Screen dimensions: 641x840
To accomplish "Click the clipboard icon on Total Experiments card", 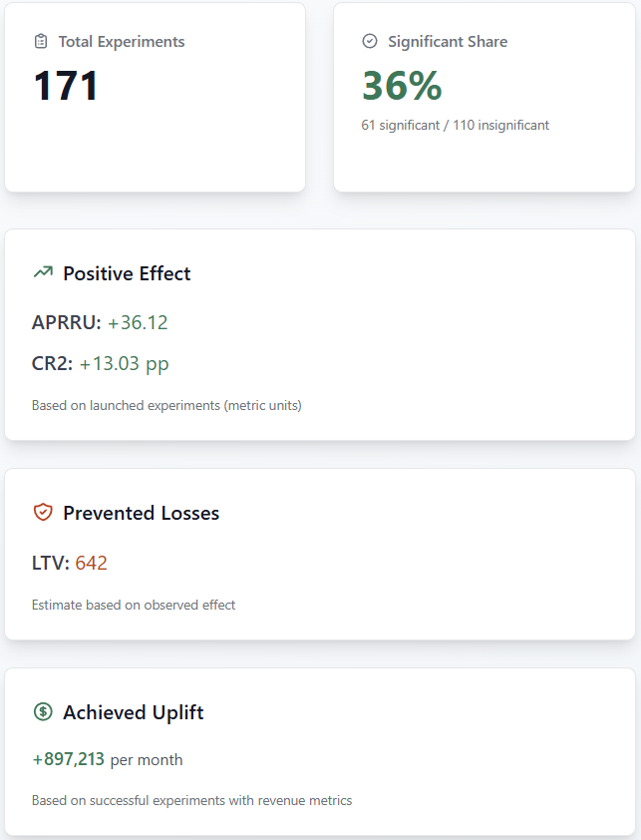I will tap(39, 41).
